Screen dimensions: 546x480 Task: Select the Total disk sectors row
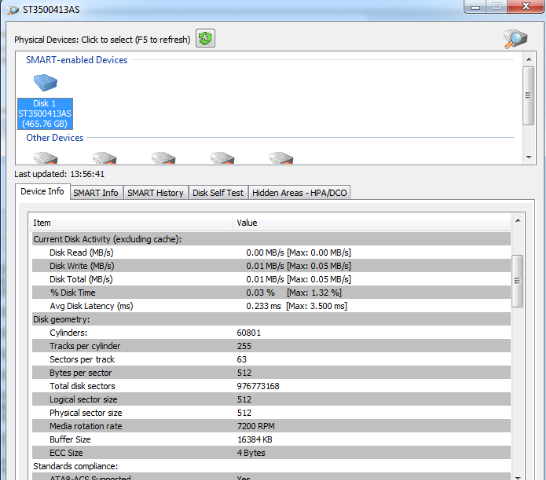[271, 386]
